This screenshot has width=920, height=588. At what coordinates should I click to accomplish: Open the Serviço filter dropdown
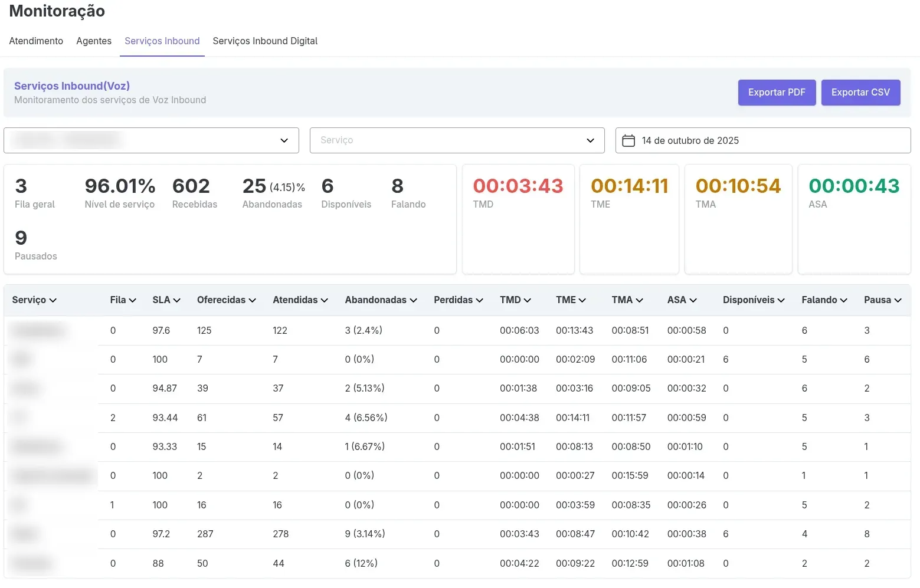pos(457,140)
